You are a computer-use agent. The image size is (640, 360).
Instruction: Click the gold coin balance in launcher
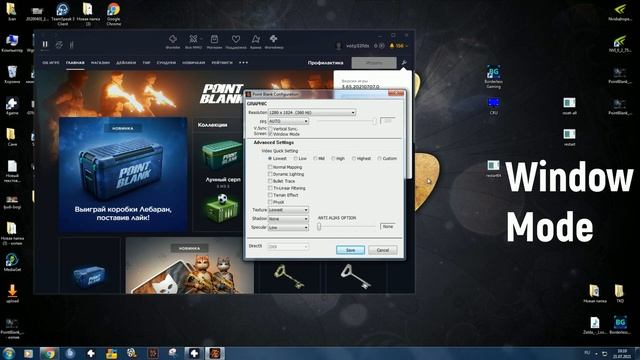pos(397,46)
